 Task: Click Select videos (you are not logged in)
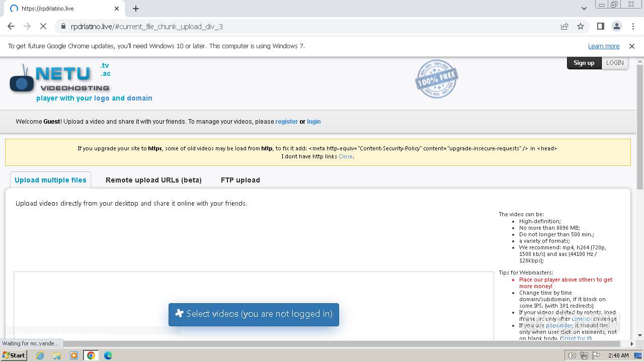(254, 314)
